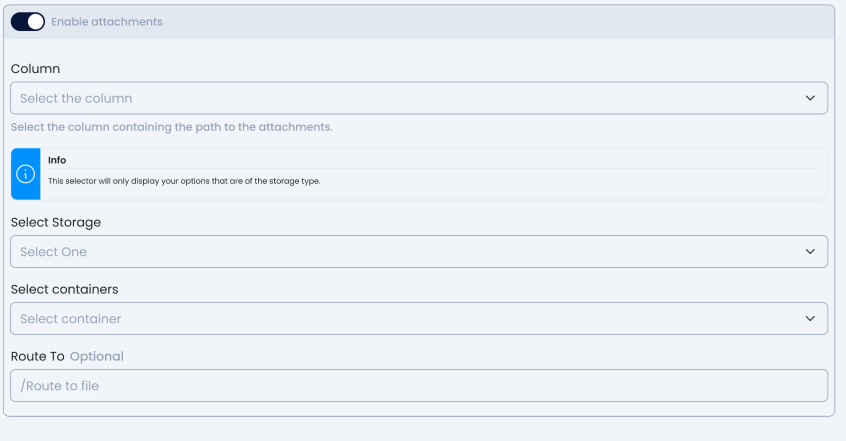
Task: Click the Select containers chevron arrow
Action: click(810, 318)
